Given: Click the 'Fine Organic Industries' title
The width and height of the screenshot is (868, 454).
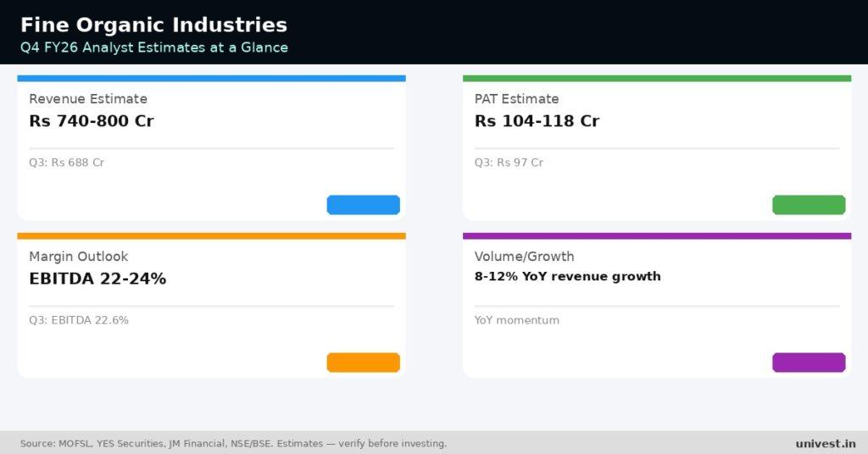Looking at the screenshot, I should tap(154, 25).
